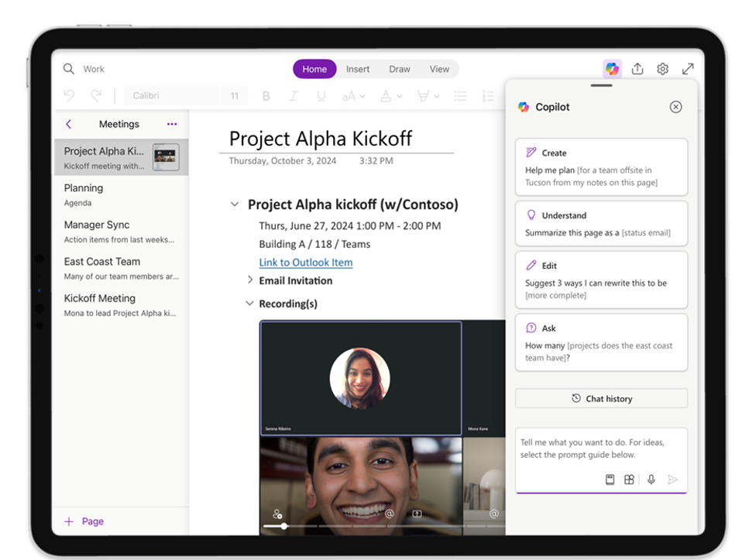756x560 pixels.
Task: Toggle underline formatting
Action: tap(321, 96)
